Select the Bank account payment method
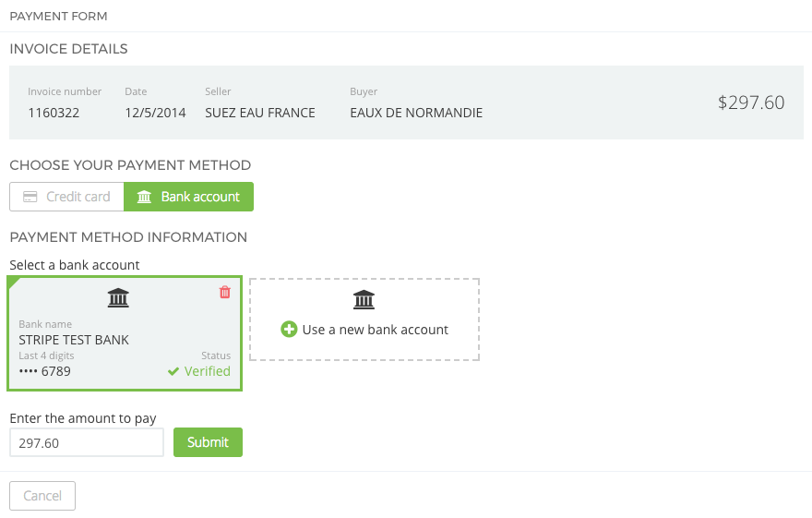 pos(189,197)
